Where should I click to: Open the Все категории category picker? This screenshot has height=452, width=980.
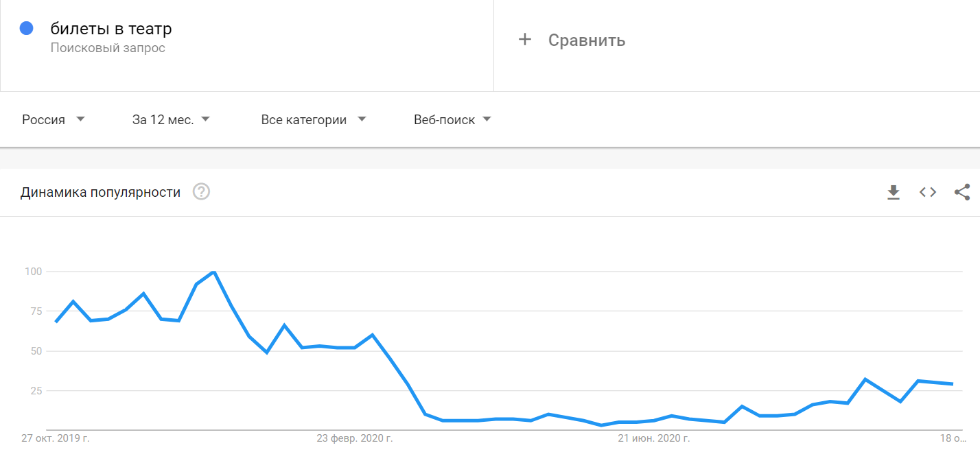click(x=304, y=119)
